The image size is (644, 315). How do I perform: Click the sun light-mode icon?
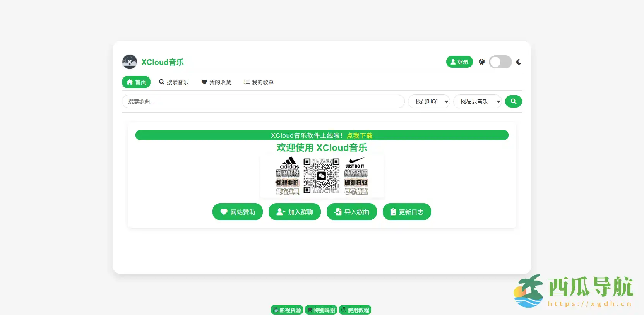(x=481, y=62)
